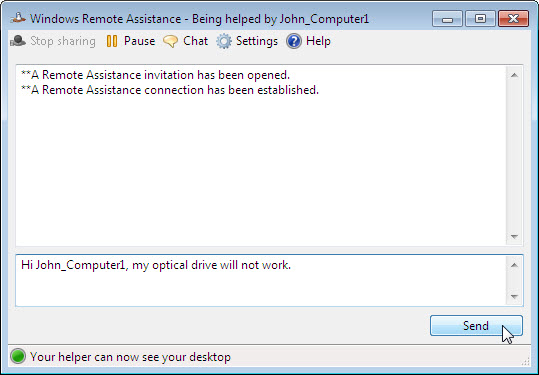Click the green connection status indicator
The width and height of the screenshot is (539, 375).
tap(18, 356)
